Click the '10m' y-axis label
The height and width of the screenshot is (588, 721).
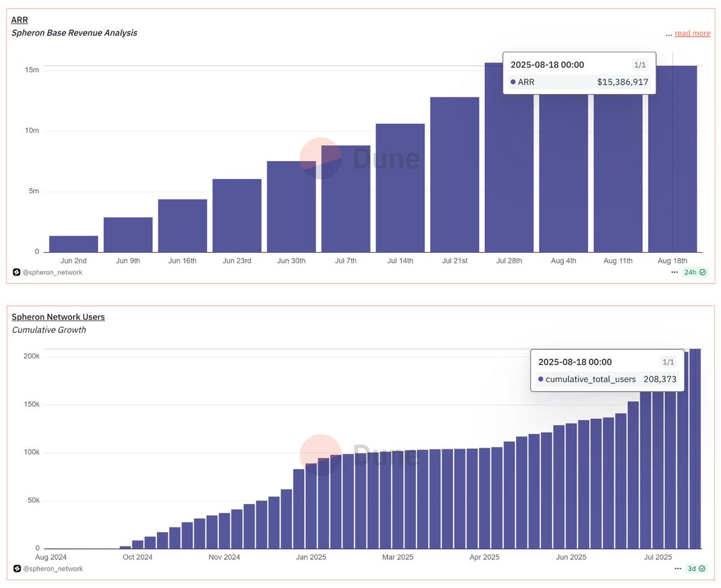coord(32,131)
